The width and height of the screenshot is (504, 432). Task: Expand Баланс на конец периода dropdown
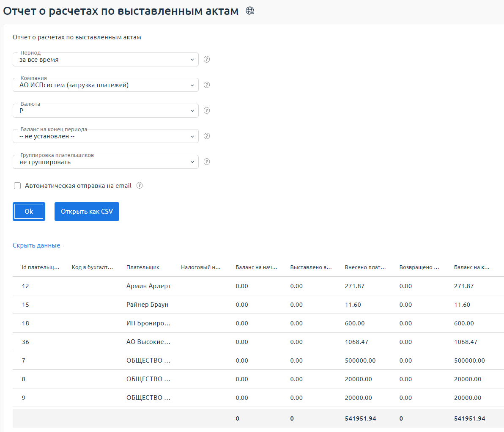(x=106, y=136)
